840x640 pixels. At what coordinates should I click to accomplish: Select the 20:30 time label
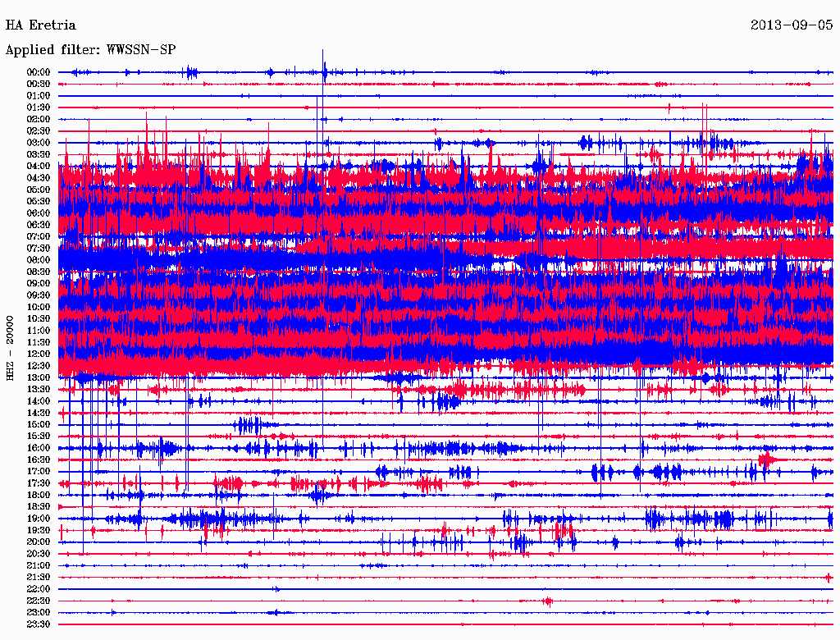[x=39, y=554]
